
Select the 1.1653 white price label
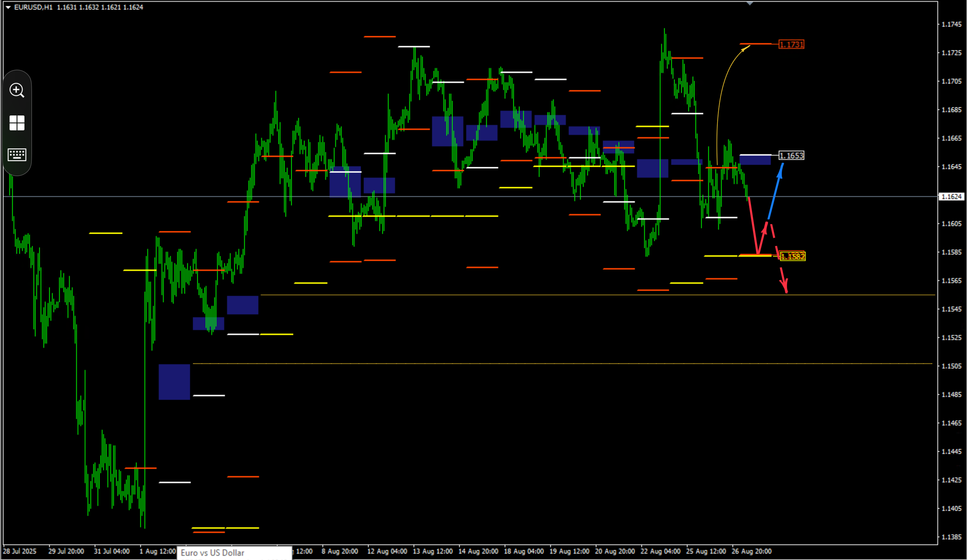click(791, 155)
